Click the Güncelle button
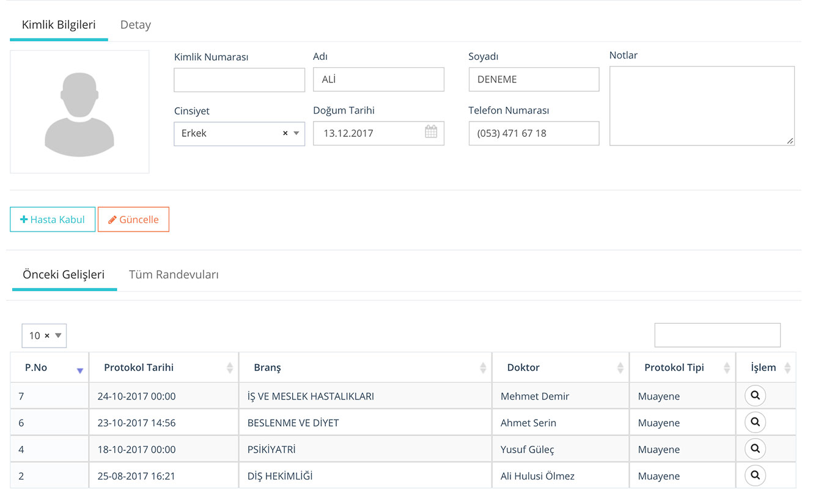813x504 pixels. (x=133, y=219)
